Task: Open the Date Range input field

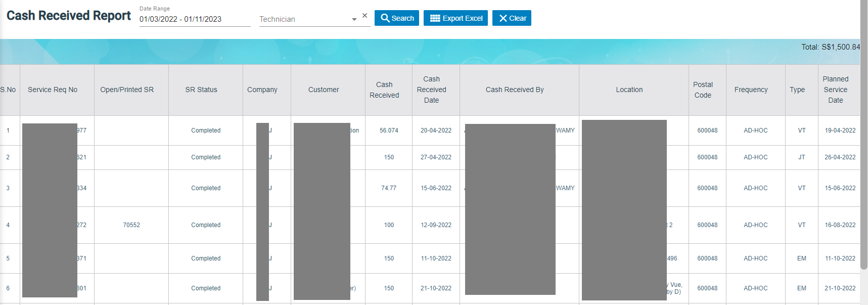Action: pos(195,19)
